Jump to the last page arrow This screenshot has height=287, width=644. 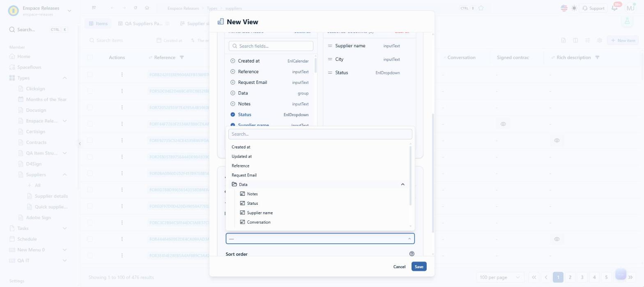tap(631, 277)
